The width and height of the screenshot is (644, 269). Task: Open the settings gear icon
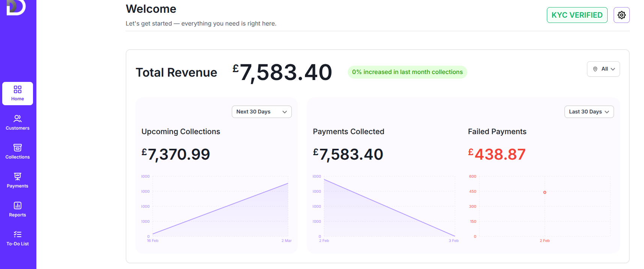click(621, 15)
